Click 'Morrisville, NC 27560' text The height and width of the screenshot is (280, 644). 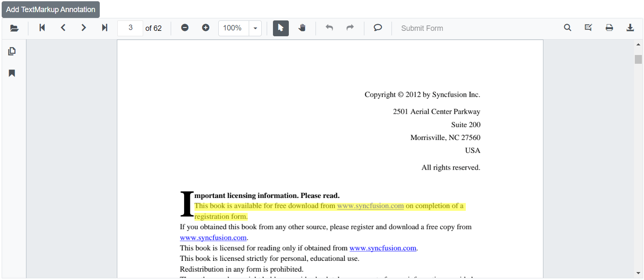[445, 137]
